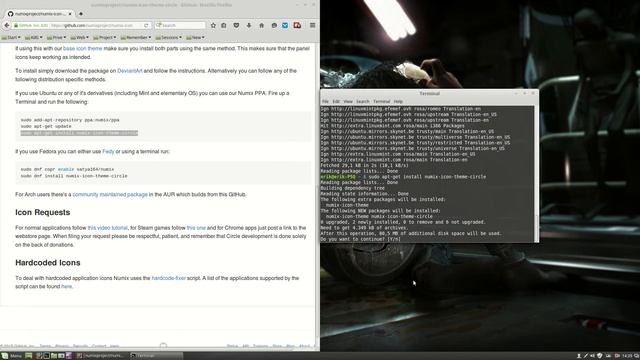Open the Terminal Edit menu
This screenshot has width=640, height=360.
point(336,101)
